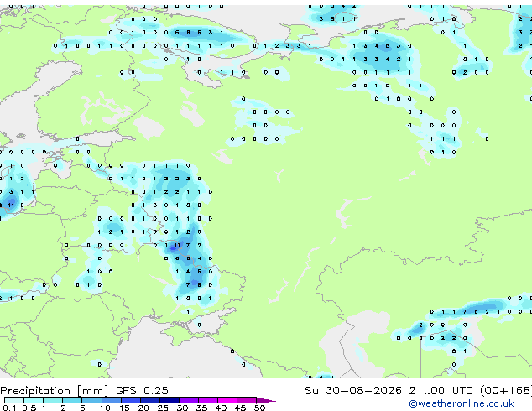The height and width of the screenshot is (411, 532).
Task: Click the lightest 0.1–0.5 mm legend swatch
Action: click(x=14, y=400)
